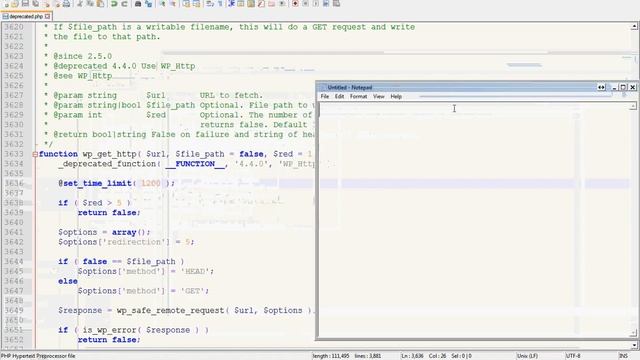
Task: Click line number 3633 in the margin
Action: [14, 154]
